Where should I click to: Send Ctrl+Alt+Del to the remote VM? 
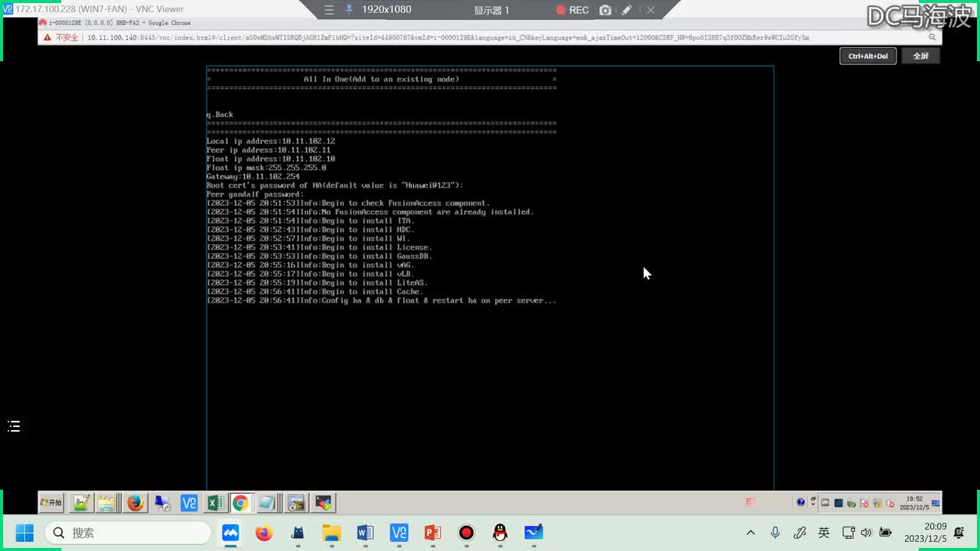(867, 56)
